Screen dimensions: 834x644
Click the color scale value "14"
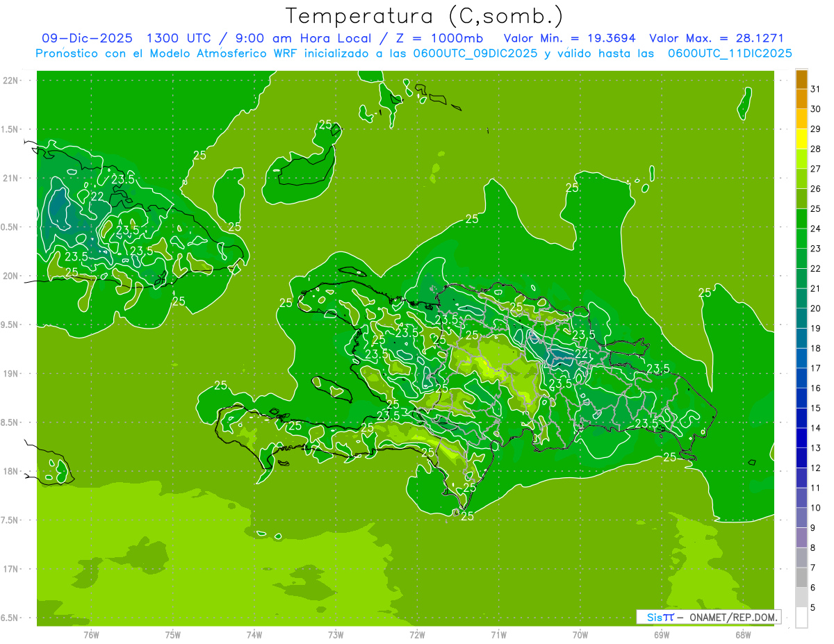[x=815, y=428]
